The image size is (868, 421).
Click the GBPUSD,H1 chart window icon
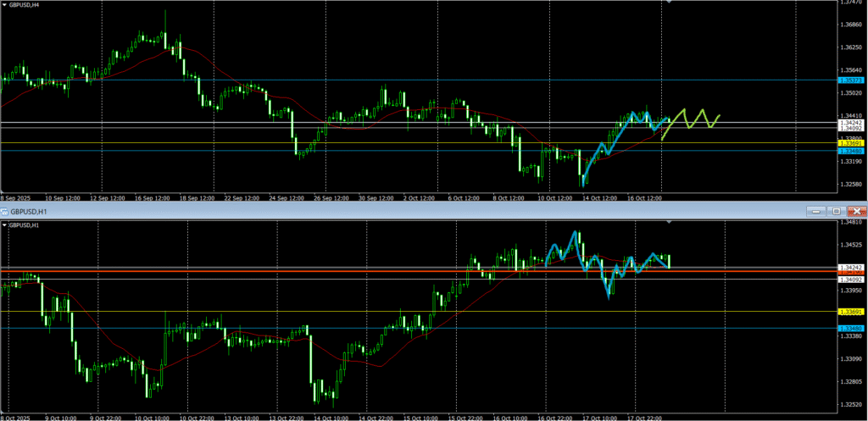click(4, 211)
